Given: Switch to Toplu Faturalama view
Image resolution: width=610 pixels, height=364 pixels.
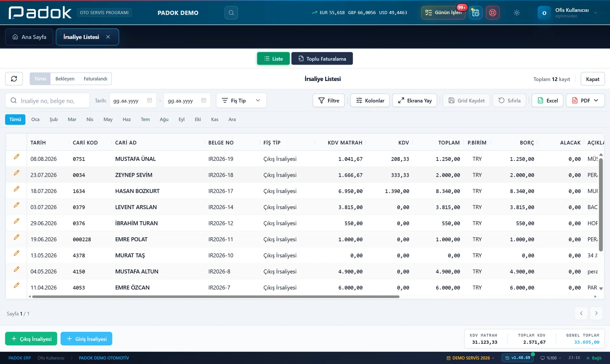Looking at the screenshot, I should point(322,59).
